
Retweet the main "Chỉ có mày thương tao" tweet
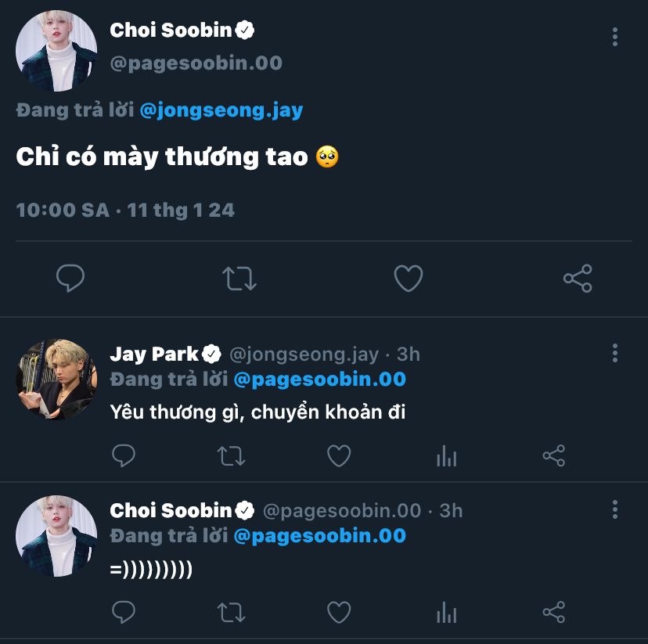point(239,278)
